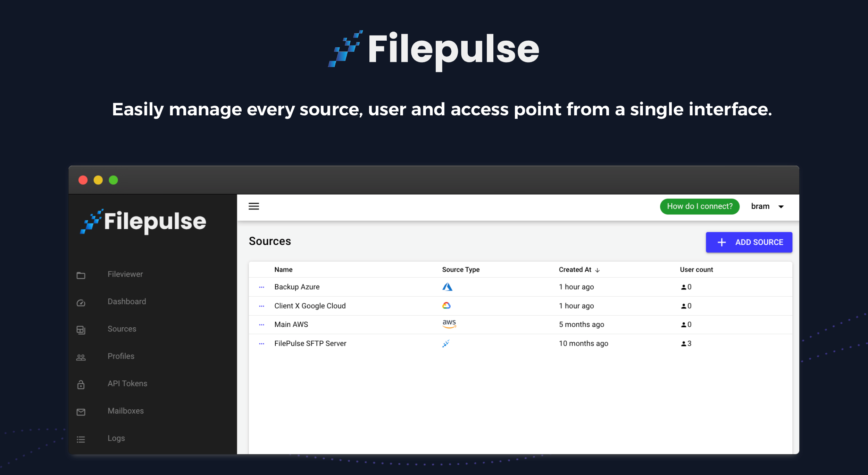Click the Azure icon for Backup Azure

pos(448,287)
